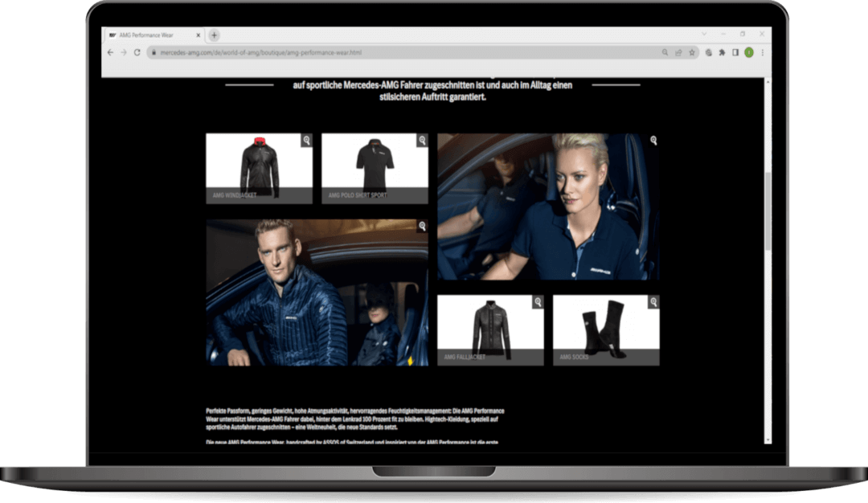Toggle the browser side panel icon
This screenshot has width=868, height=503.
[x=735, y=52]
